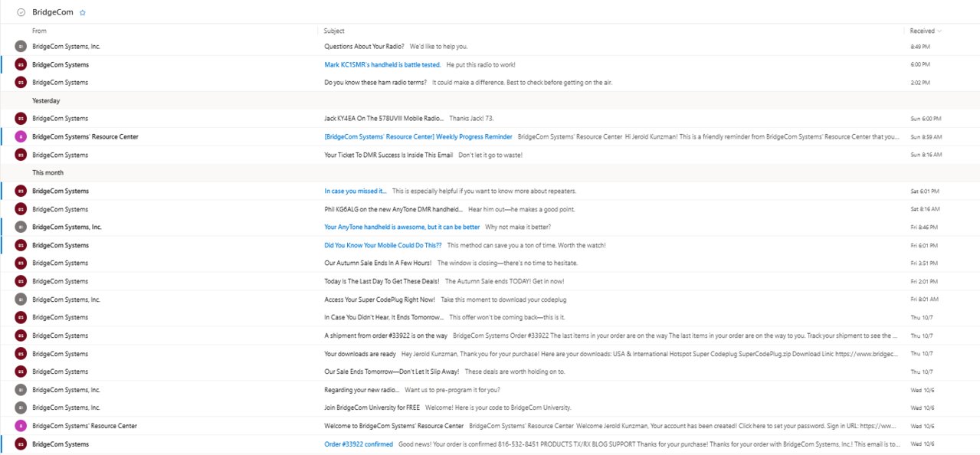Star the BridgeCom folder as favorite
This screenshot has width=980, height=455.
tap(83, 12)
